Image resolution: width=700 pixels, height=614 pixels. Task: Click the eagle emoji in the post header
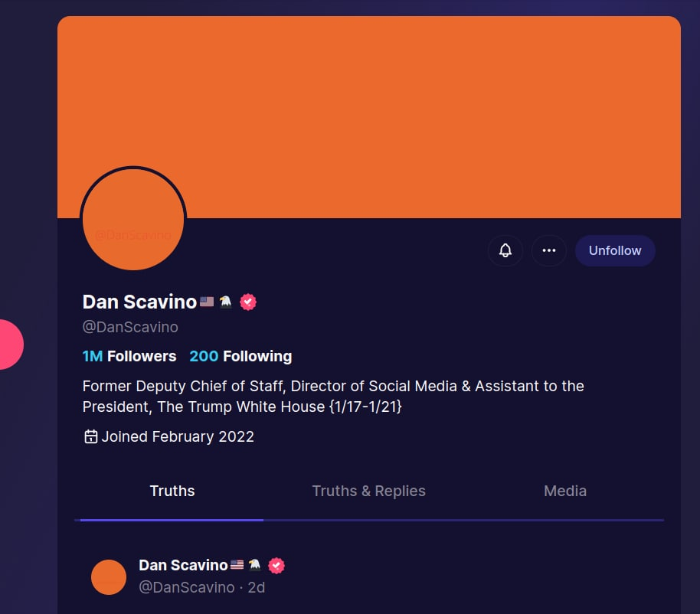click(254, 565)
